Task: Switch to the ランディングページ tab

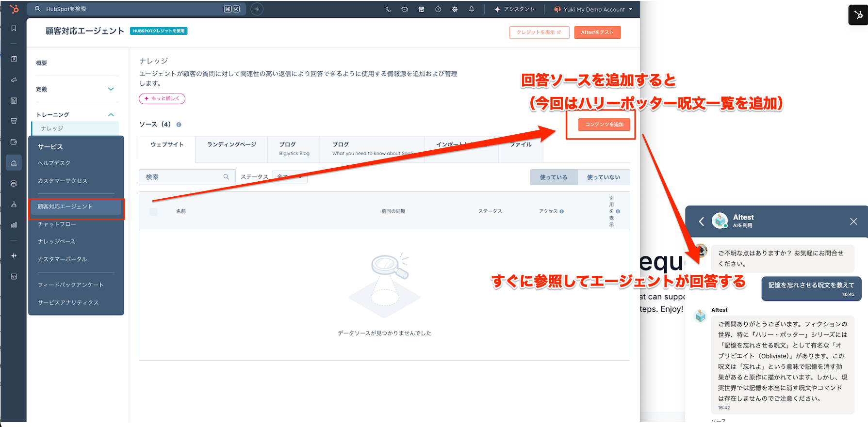Action: pyautogui.click(x=231, y=144)
